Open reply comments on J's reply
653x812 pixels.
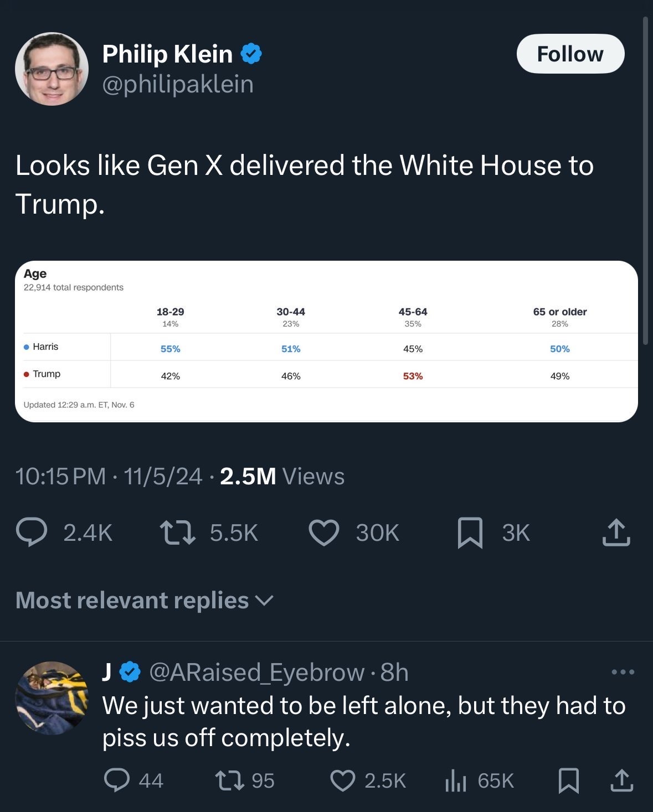click(117, 780)
